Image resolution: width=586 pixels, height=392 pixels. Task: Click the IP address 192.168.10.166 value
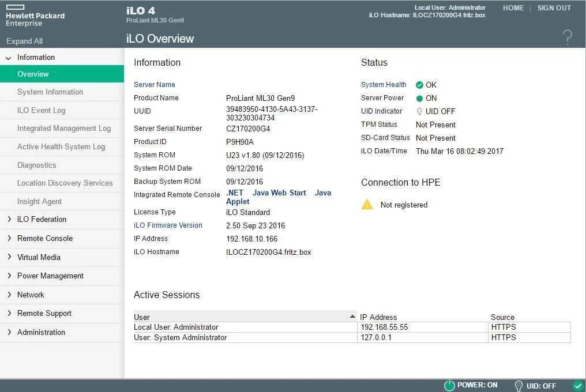pos(251,239)
